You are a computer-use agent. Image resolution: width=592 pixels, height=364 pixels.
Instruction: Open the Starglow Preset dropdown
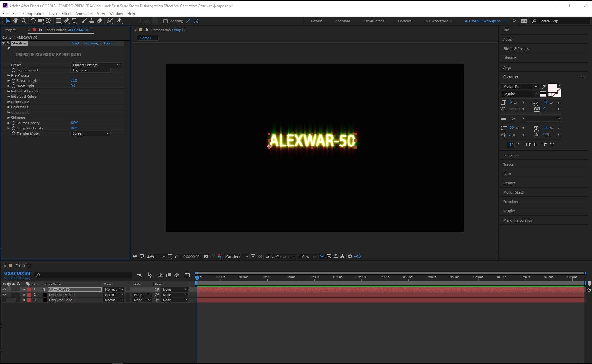[96, 65]
